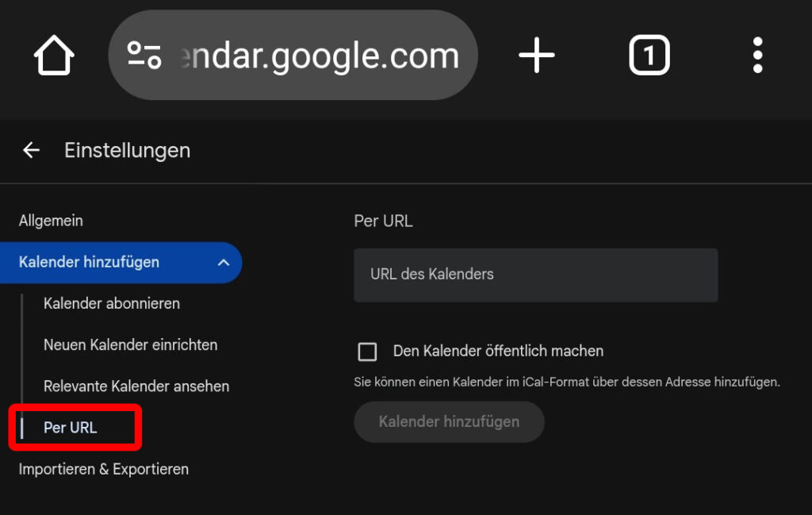The height and width of the screenshot is (515, 812).
Task: Select 'Per URL' sidebar item
Action: (71, 428)
